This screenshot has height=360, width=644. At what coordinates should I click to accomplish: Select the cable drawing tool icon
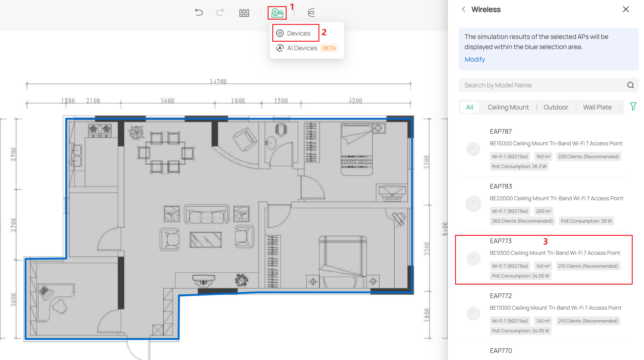[311, 13]
